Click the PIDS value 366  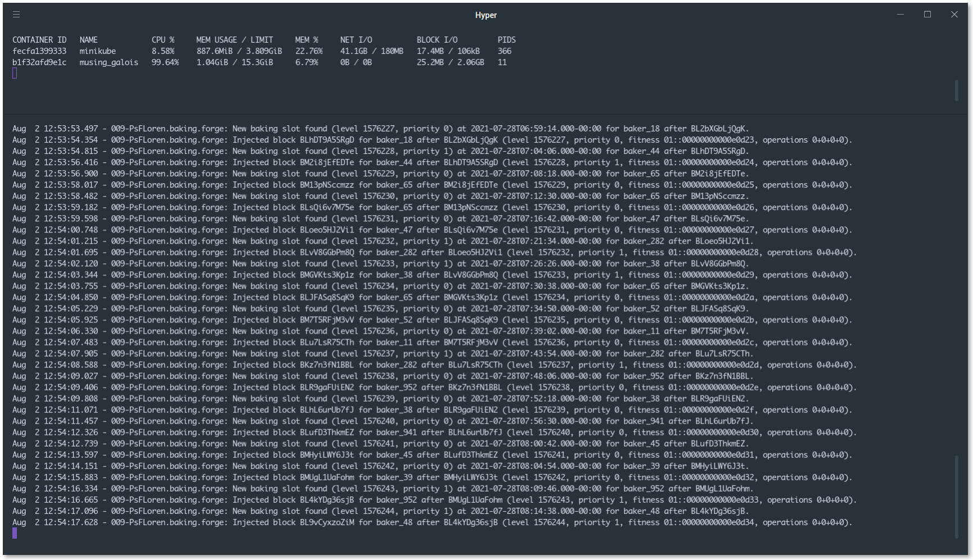point(504,51)
